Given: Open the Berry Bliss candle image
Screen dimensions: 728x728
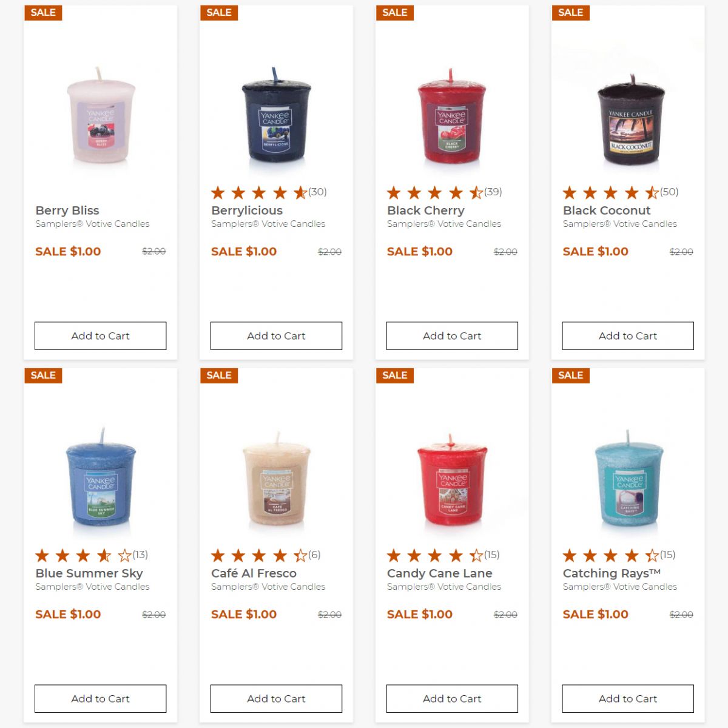Looking at the screenshot, I should pos(101,115).
